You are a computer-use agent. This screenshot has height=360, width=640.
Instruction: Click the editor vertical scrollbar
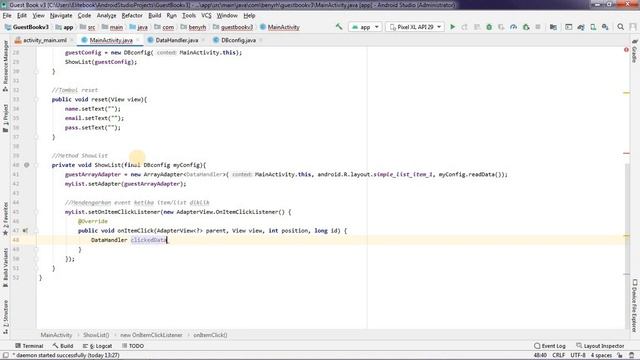(x=627, y=245)
